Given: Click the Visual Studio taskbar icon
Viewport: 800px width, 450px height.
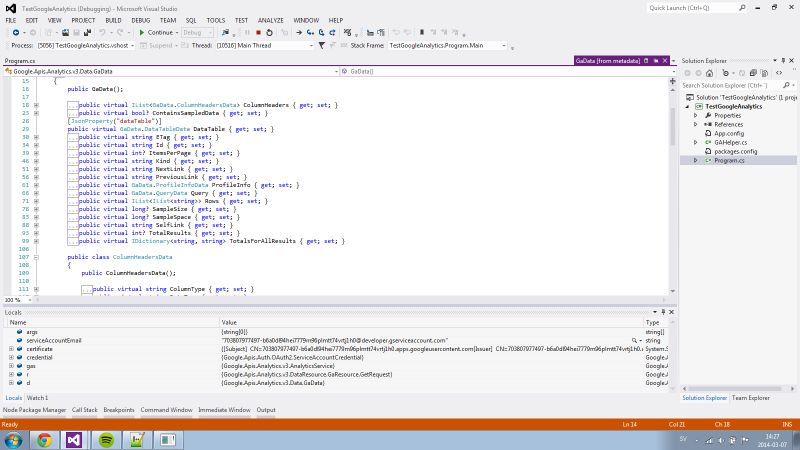Looking at the screenshot, I should pyautogui.click(x=74, y=440).
